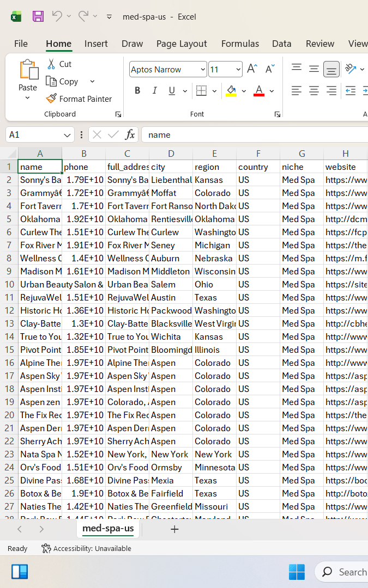Activate the Format Painter
The image size is (368, 588).
click(x=79, y=99)
